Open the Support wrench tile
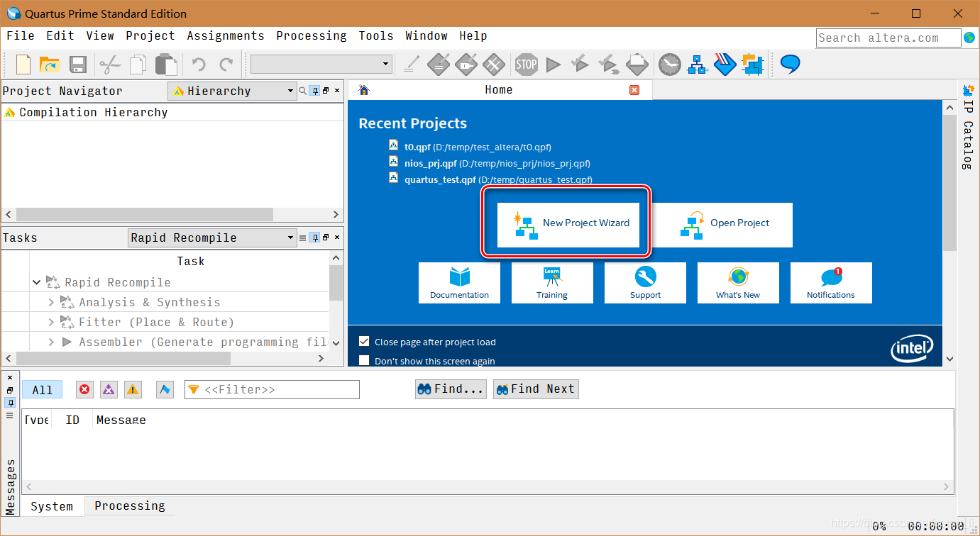Viewport: 980px width, 536px height. point(645,283)
